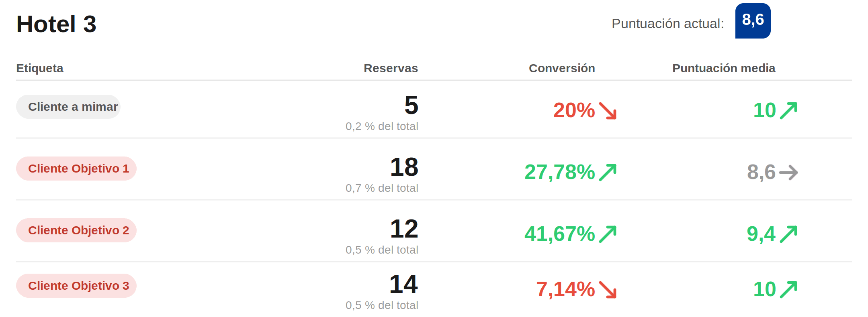This screenshot has height=317, width=868.
Task: Click the red down arrow beside 20% conversion
Action: 608,111
